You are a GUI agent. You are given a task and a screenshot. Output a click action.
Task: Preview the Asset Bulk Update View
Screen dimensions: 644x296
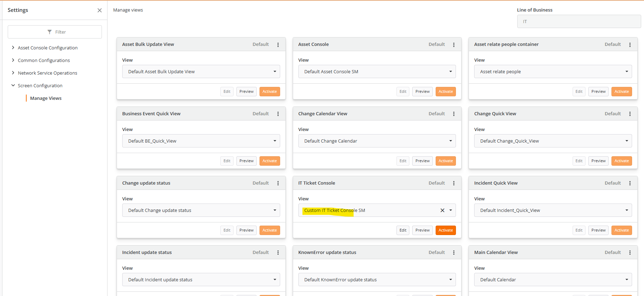247,91
